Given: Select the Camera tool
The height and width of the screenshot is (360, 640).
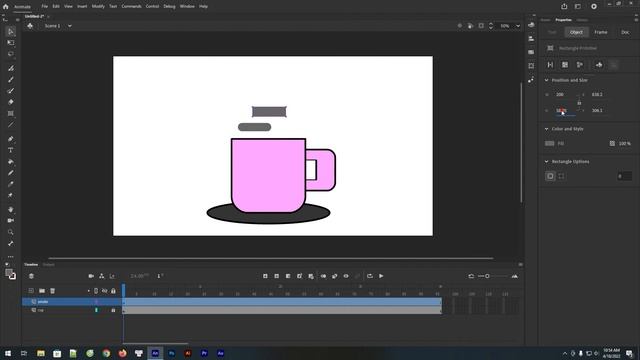Looking at the screenshot, I should 11,220.
